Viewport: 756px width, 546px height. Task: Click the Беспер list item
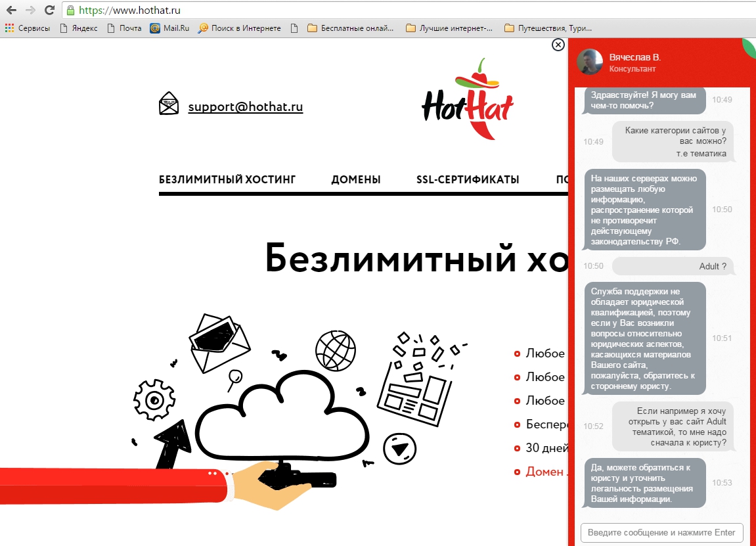pos(541,424)
